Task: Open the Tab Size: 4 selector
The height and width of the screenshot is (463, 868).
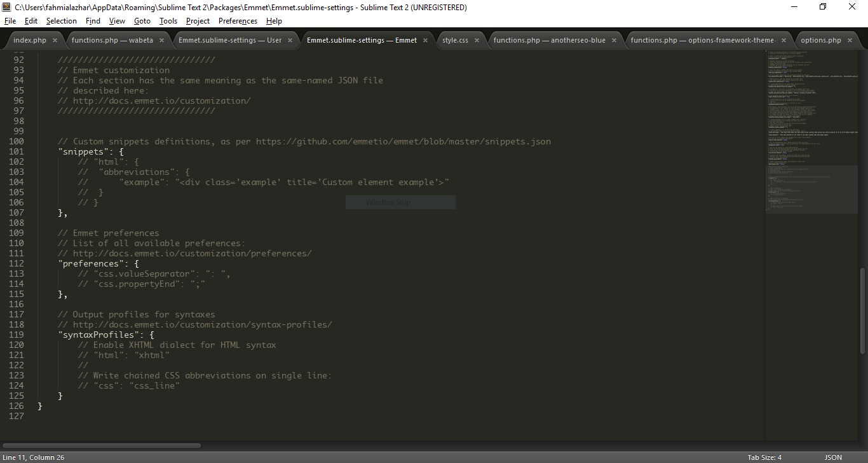Action: [764, 457]
